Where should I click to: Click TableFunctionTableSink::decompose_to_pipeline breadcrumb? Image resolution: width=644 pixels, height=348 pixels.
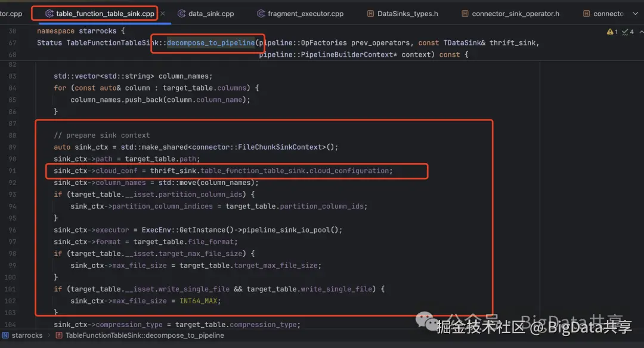[x=144, y=335]
